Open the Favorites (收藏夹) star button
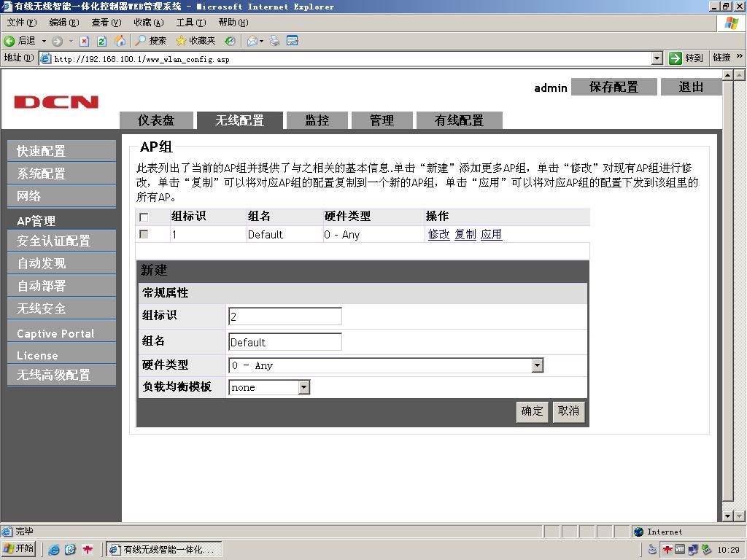The image size is (747, 560). (196, 41)
